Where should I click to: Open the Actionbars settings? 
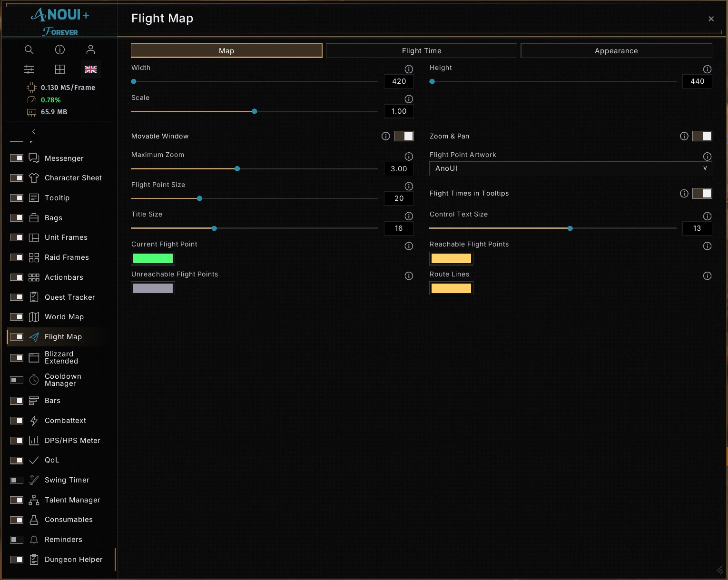point(64,277)
